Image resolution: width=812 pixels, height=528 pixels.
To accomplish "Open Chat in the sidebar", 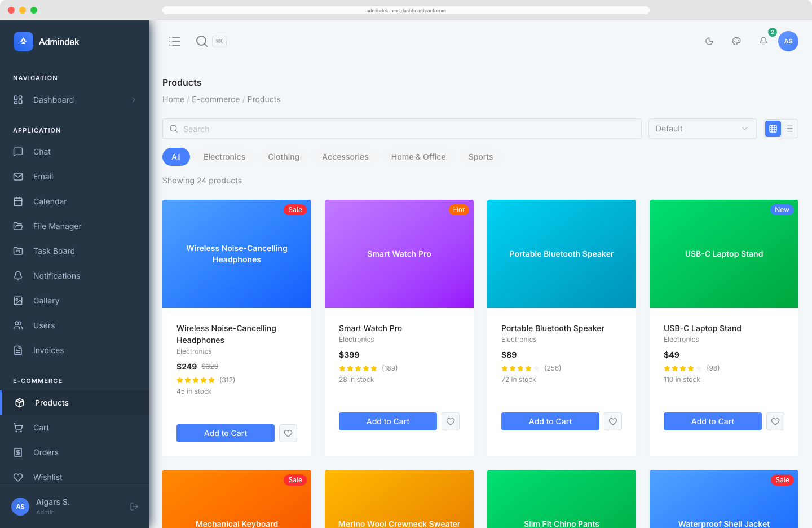I will pos(74,152).
